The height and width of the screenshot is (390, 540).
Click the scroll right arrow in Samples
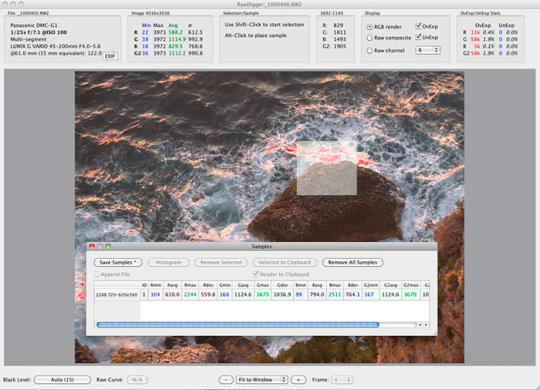426,325
